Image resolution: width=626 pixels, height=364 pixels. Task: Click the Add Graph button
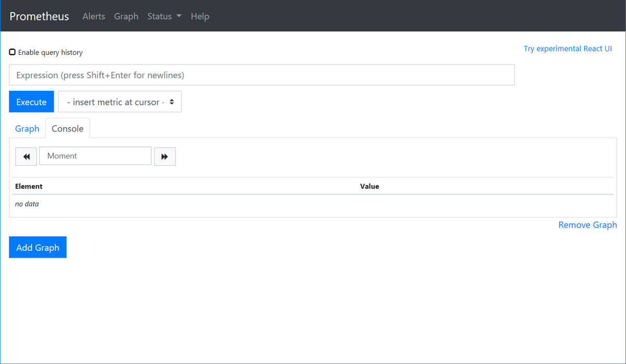click(38, 248)
